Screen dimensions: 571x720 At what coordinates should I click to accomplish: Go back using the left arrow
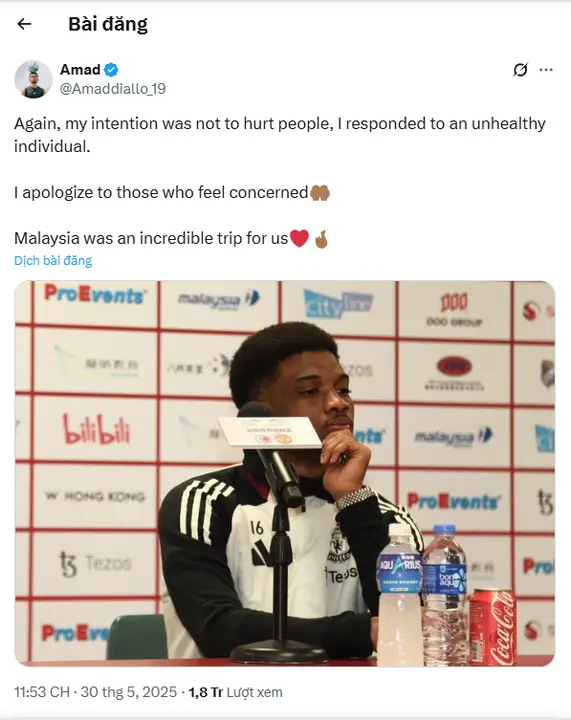pyautogui.click(x=24, y=24)
